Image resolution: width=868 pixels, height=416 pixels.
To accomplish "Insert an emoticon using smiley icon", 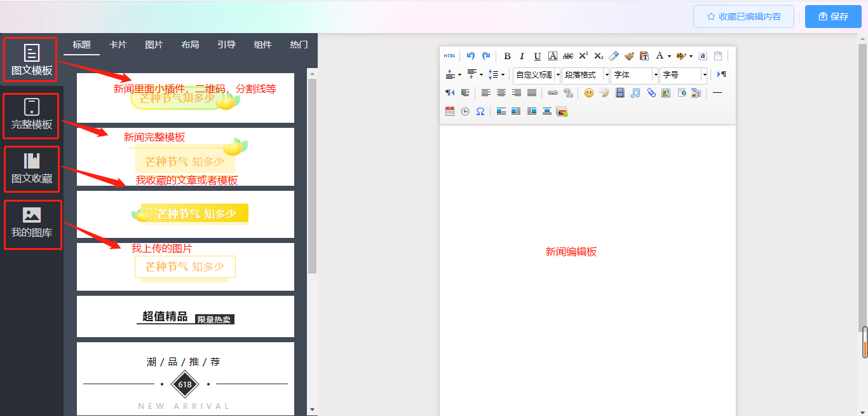I will tap(589, 93).
